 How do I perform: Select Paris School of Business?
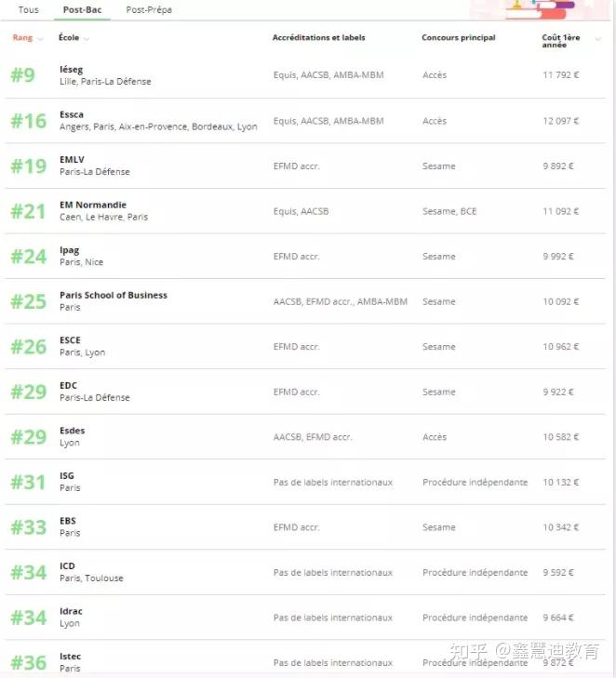point(113,295)
